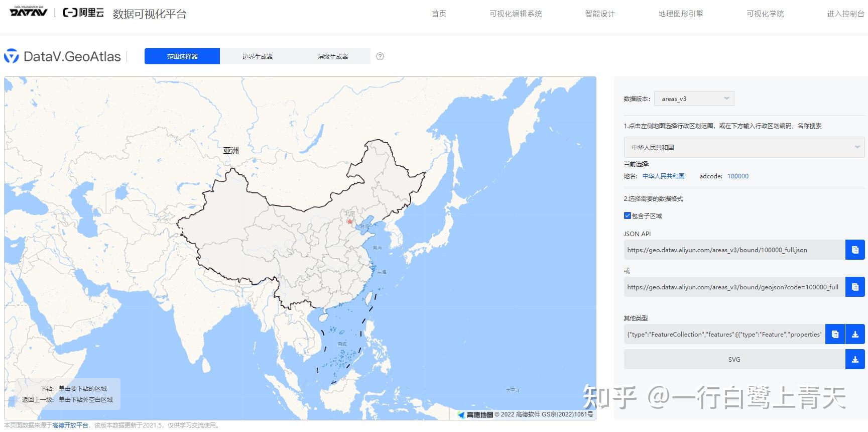The image size is (868, 432).
Task: Open the 可视化学院 nav item
Action: pos(765,14)
